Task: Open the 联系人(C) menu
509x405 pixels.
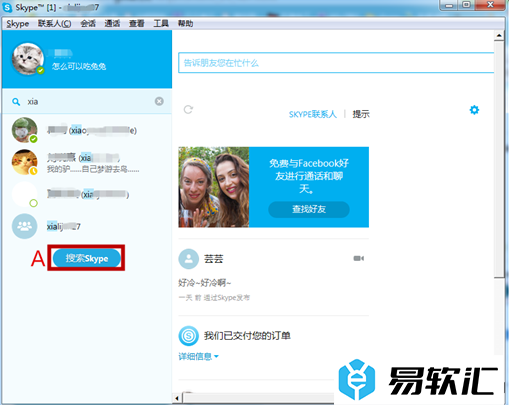Action: tap(54, 24)
